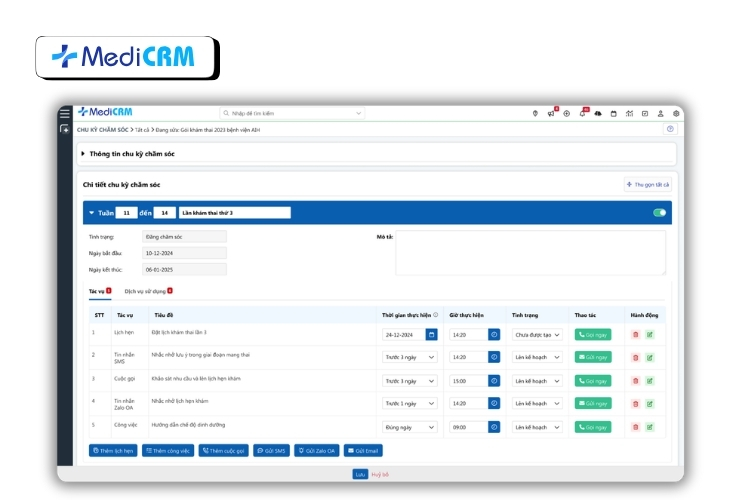Screen dimensions: 750x500
Task: Go to CHU KỲ CHĂM SÓC breadcrumb
Action: click(102, 130)
